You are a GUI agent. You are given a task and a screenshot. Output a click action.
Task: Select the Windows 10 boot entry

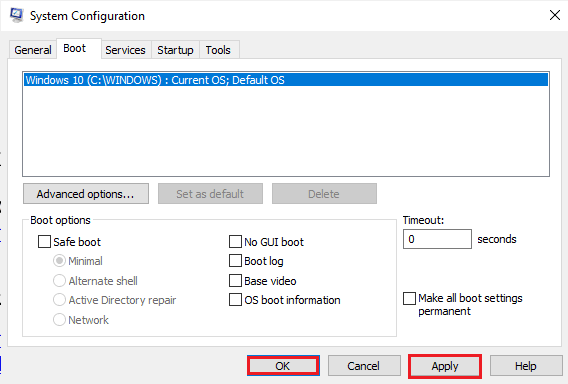point(286,80)
